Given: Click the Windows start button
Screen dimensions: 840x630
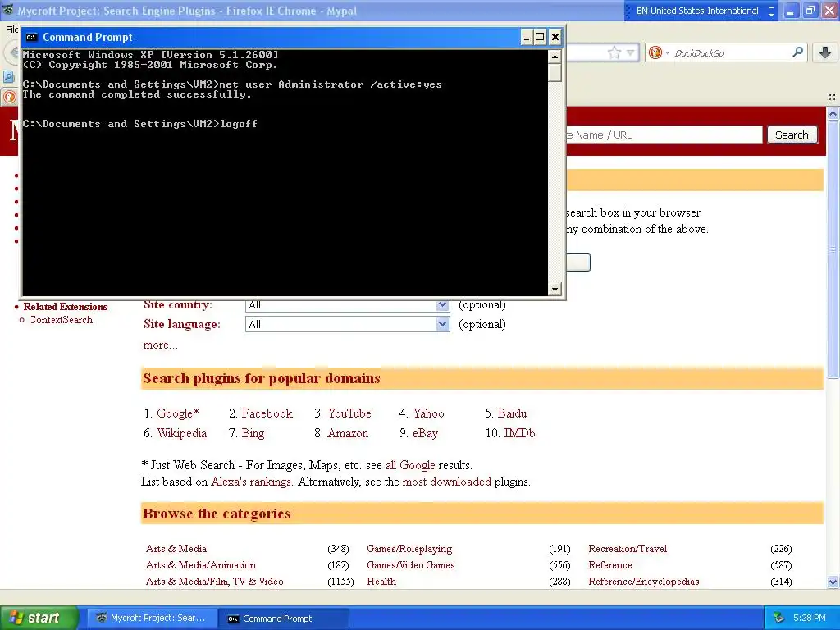Looking at the screenshot, I should click(x=39, y=618).
